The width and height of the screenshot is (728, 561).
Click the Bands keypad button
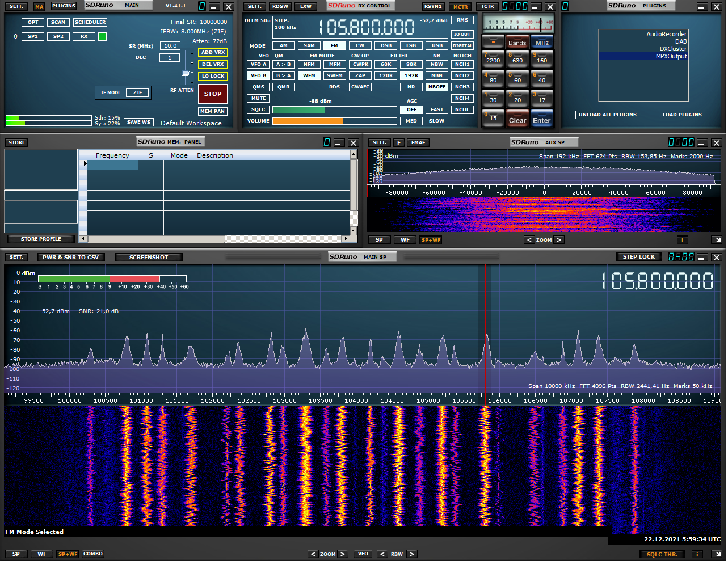point(517,43)
